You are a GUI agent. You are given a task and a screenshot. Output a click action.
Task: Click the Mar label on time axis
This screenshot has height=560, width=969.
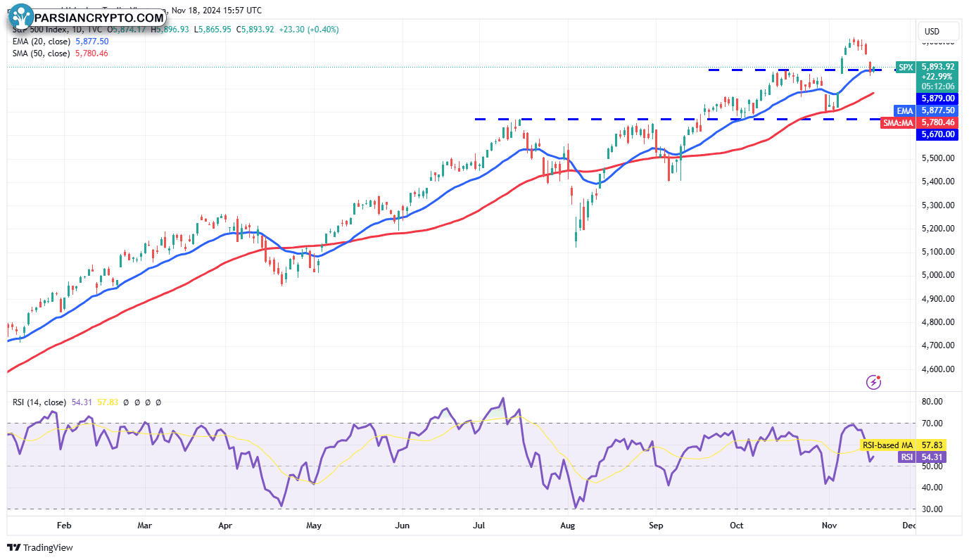pos(144,526)
